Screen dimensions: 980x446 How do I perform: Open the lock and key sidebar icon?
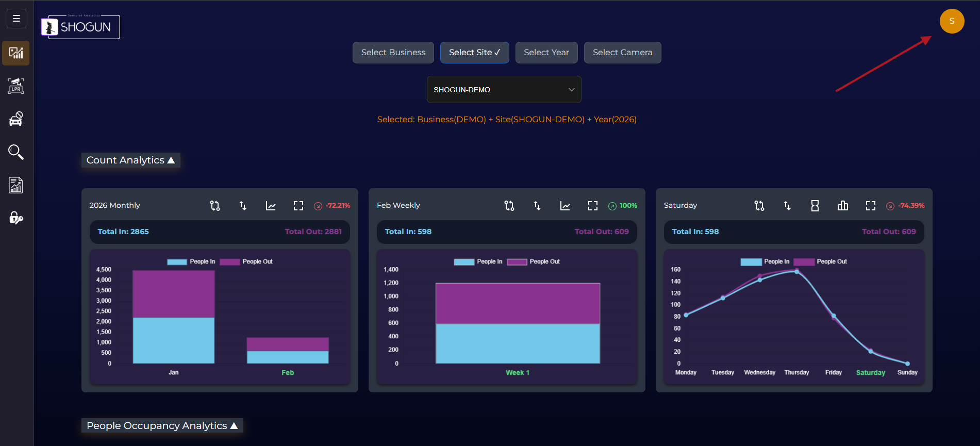pos(16,218)
